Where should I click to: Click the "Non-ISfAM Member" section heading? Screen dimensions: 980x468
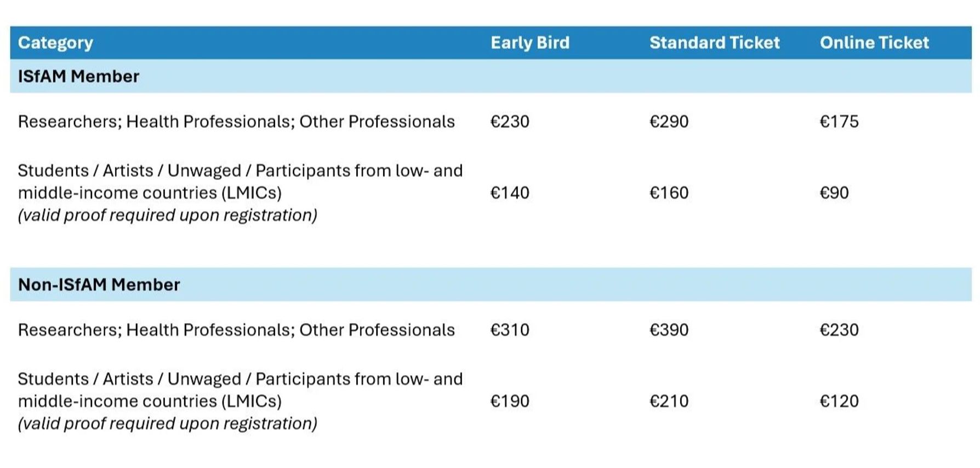coord(99,285)
